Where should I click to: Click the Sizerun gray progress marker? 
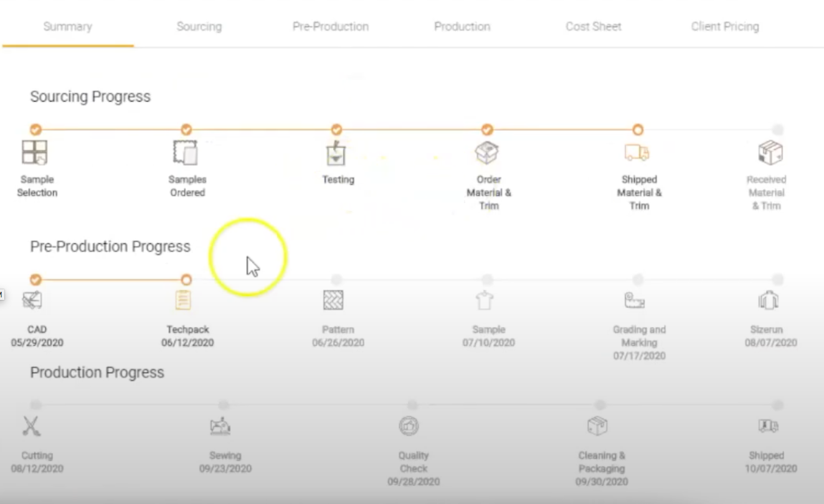click(778, 279)
